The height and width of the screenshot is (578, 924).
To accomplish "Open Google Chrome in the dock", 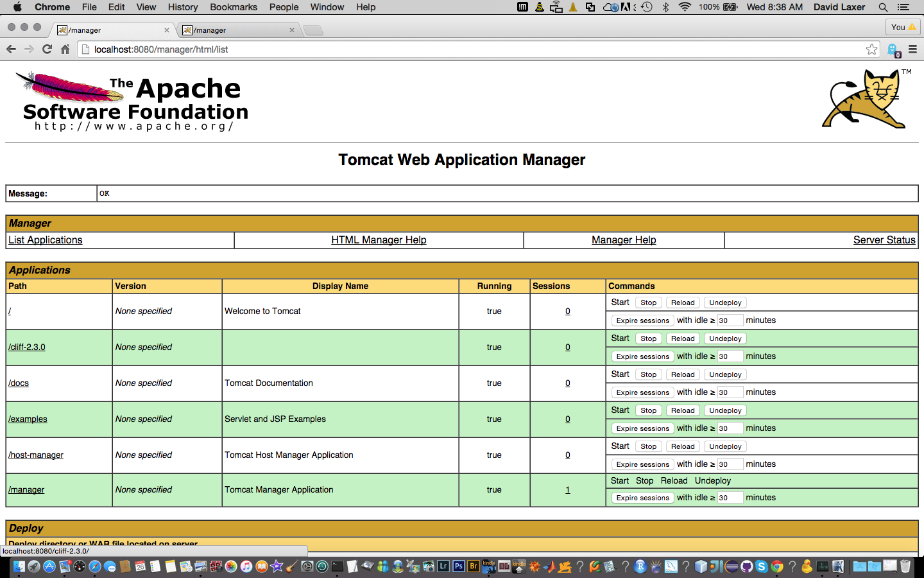I will coord(777,566).
